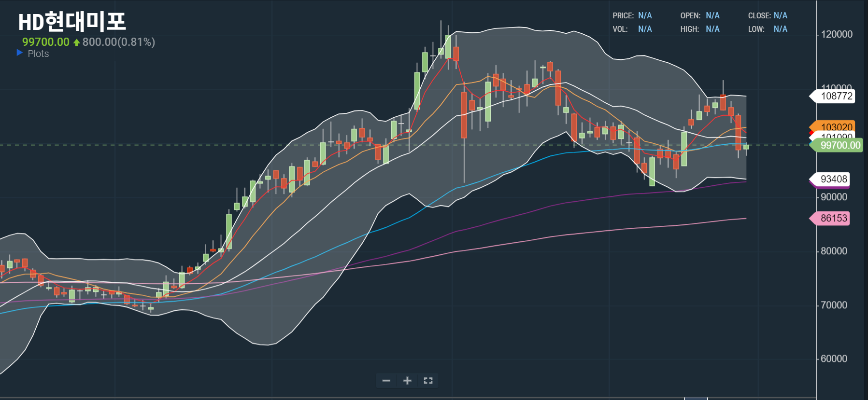Click the 99700.00 price under the title
The height and width of the screenshot is (400, 868).
pos(46,42)
